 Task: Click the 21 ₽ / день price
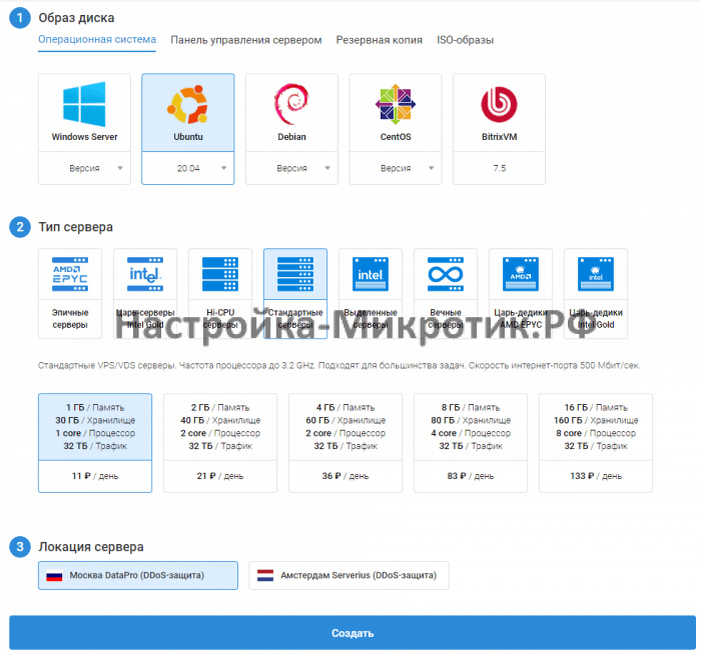pos(220,476)
